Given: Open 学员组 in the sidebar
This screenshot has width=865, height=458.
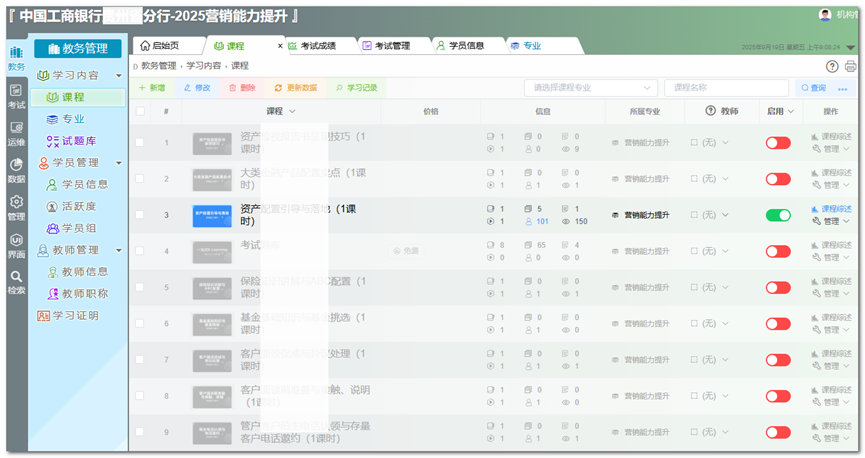Looking at the screenshot, I should (72, 228).
